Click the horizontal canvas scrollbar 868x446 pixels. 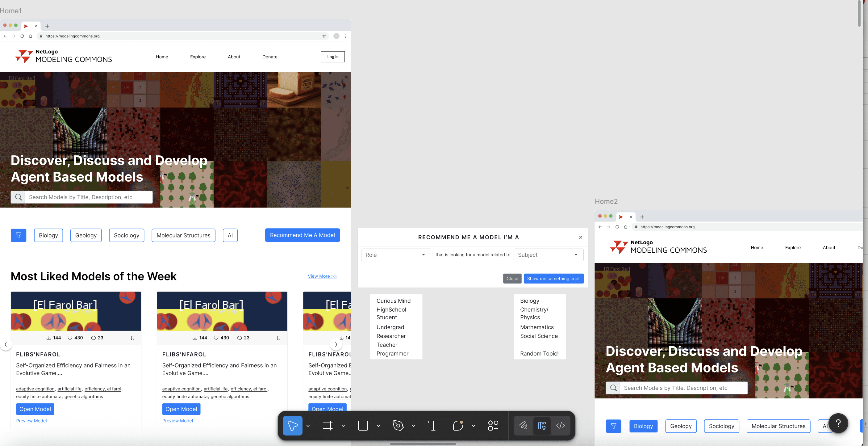423,444
